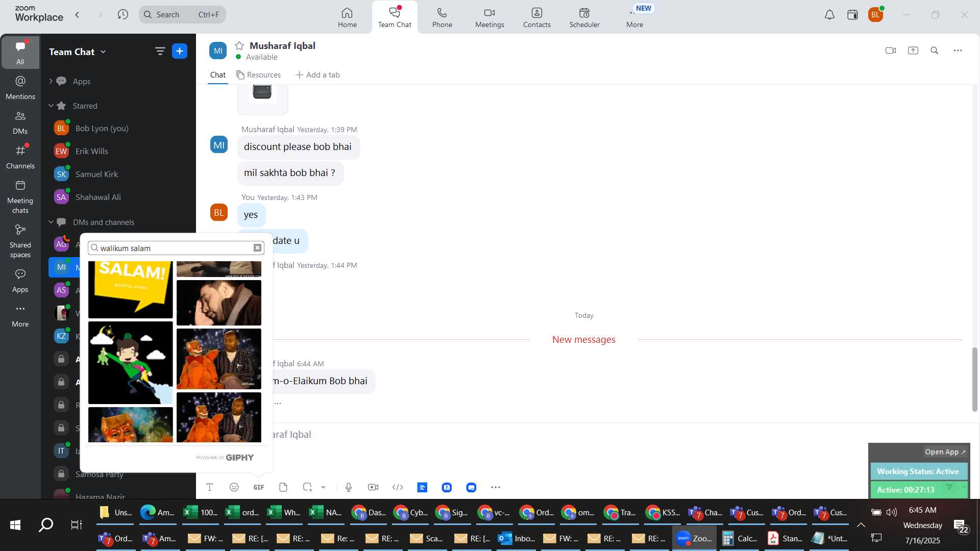Screen dimensions: 980x551
Task: Click the history clock icon
Action: 122,14
